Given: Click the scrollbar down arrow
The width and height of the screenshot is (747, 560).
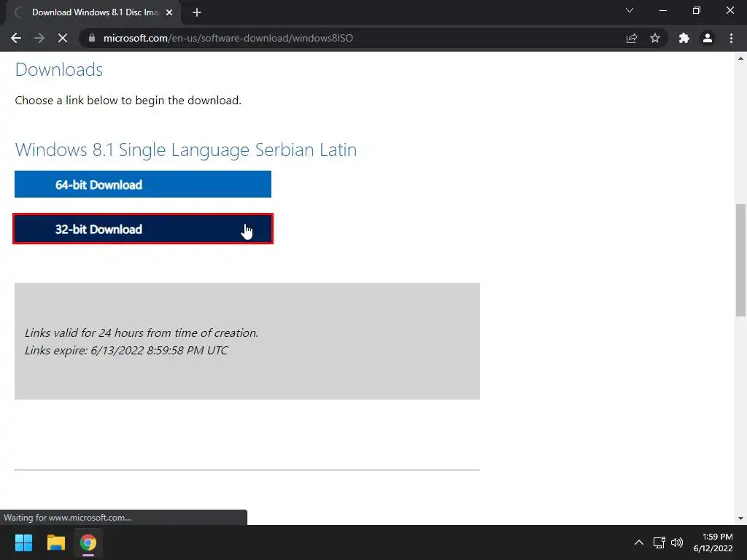Looking at the screenshot, I should (x=740, y=518).
